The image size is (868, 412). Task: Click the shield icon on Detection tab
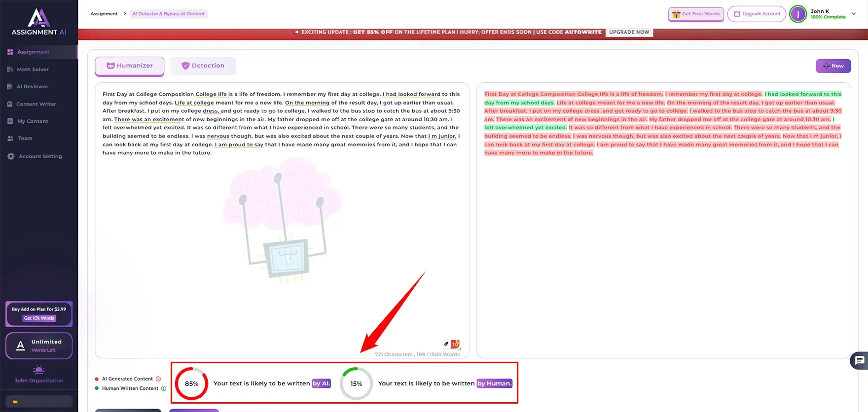185,66
